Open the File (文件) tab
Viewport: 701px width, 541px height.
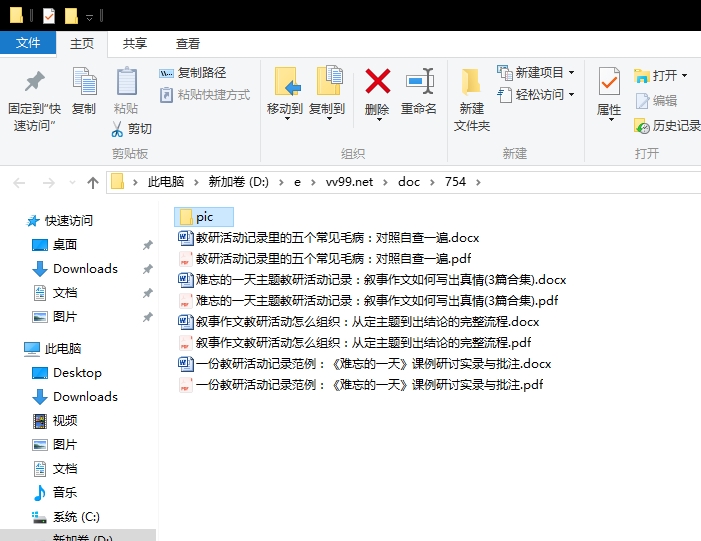pyautogui.click(x=28, y=43)
